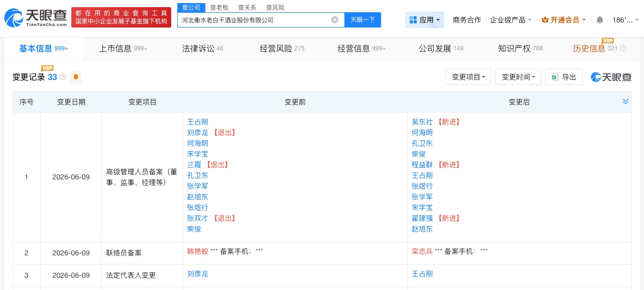Expand the account 186*... dropdown

pyautogui.click(x=625, y=20)
